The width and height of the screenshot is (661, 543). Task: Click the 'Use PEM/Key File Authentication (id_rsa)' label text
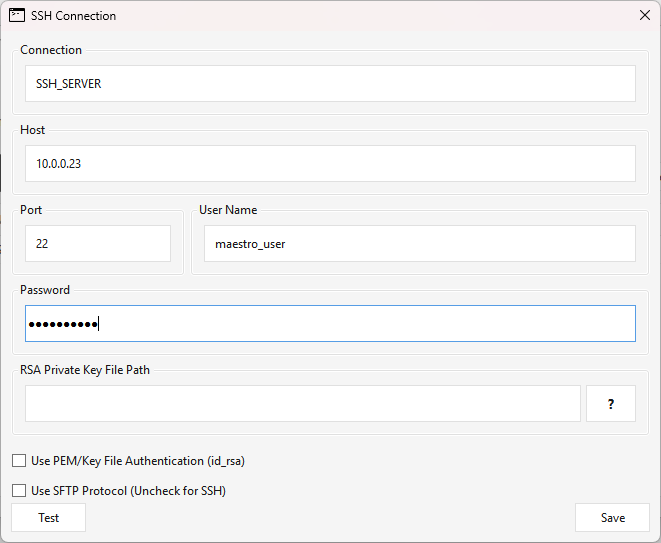(x=138, y=461)
